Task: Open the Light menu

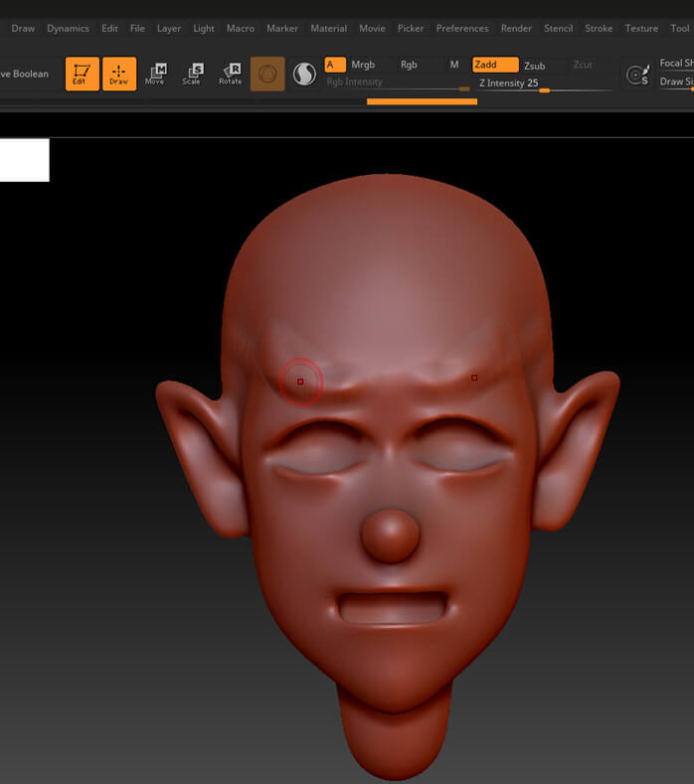Action: coord(204,29)
